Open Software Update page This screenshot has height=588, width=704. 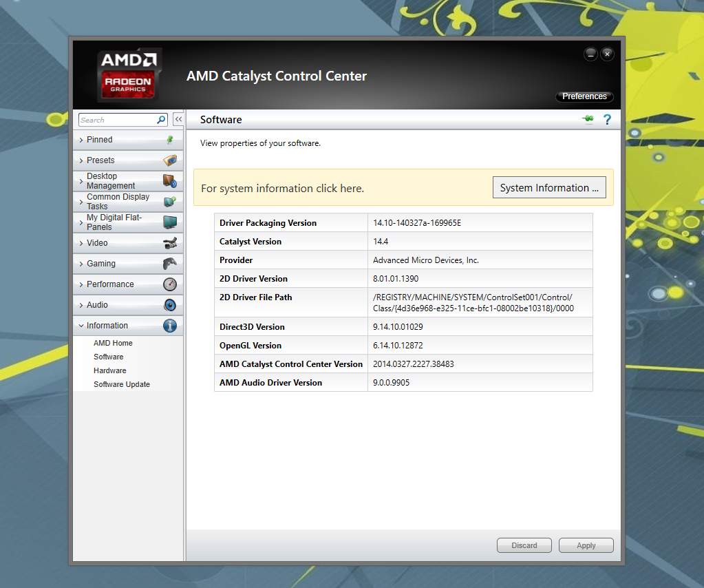tap(122, 384)
